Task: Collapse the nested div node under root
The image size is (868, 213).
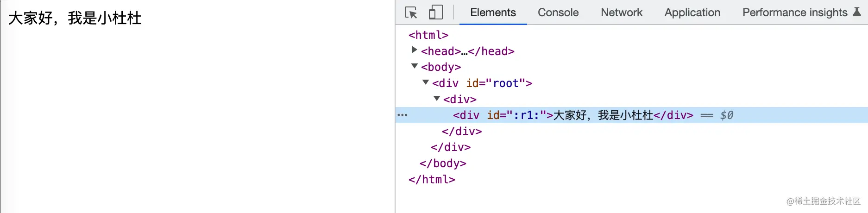Action: pos(437,98)
